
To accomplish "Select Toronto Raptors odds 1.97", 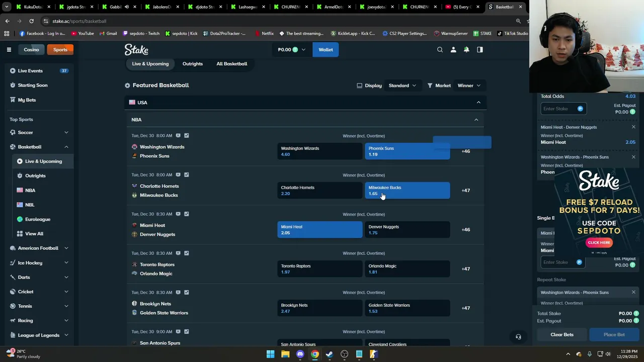I will [319, 269].
